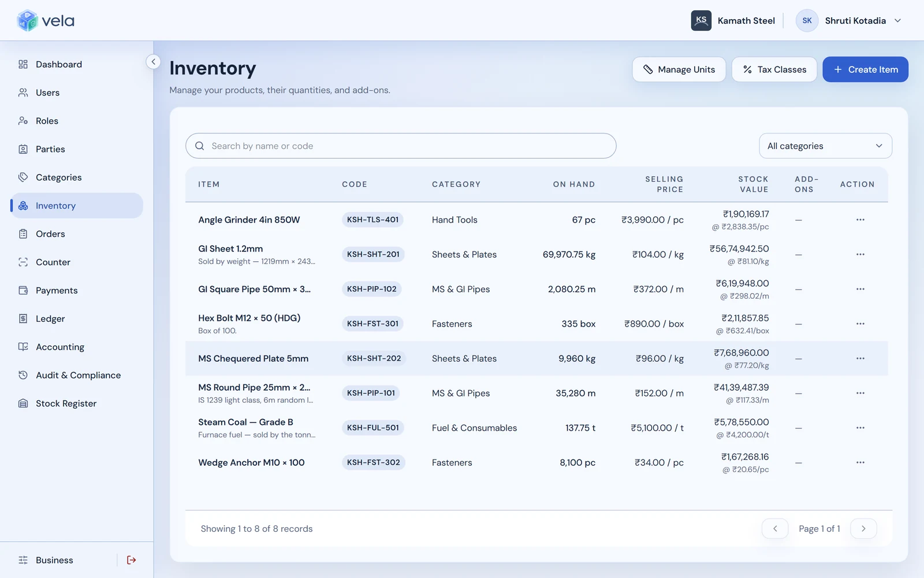Go to Payments in the sidebar
The image size is (924, 578).
(77, 290)
